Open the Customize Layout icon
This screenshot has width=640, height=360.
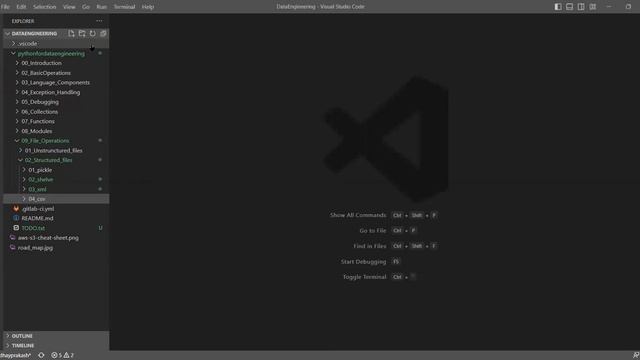593,7
